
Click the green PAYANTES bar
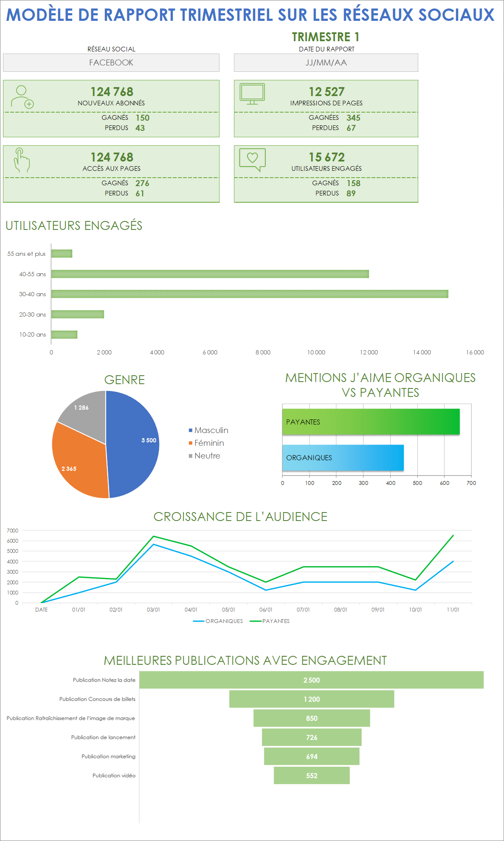371,422
